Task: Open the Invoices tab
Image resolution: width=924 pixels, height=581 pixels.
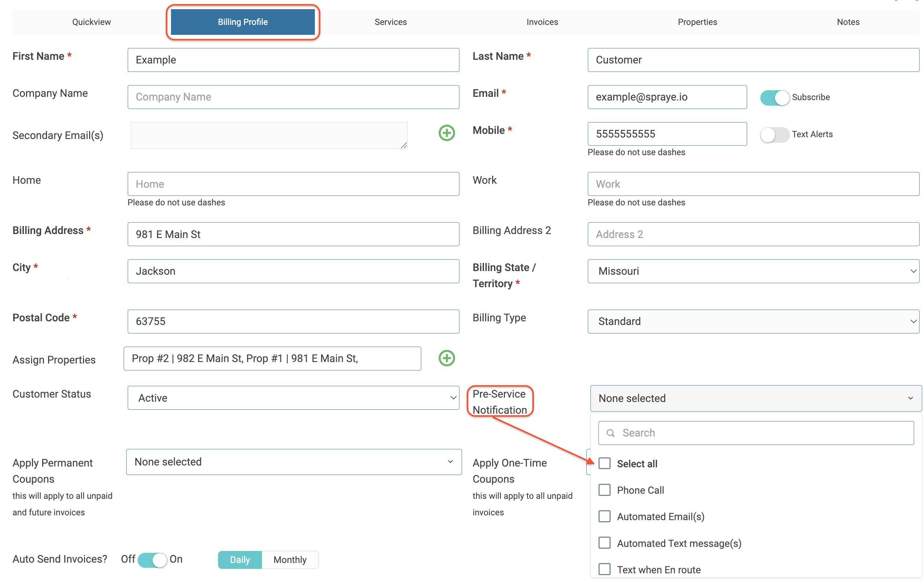Action: [542, 22]
